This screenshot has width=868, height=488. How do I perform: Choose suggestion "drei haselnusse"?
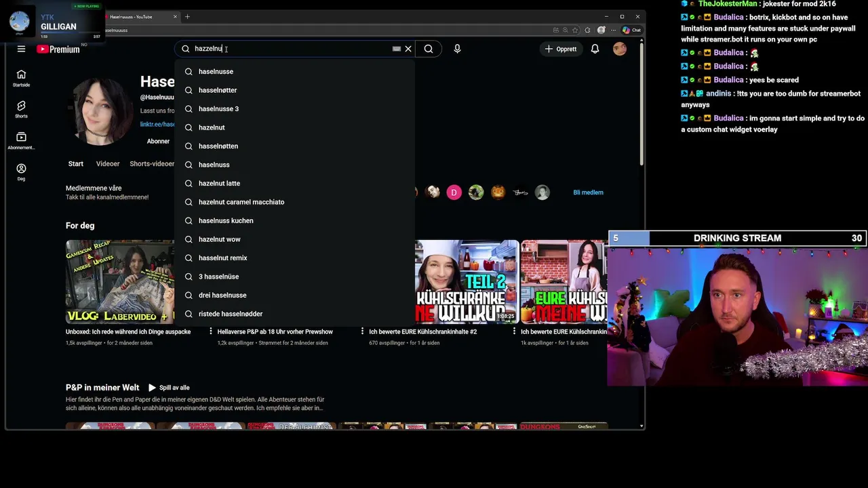[294, 295]
